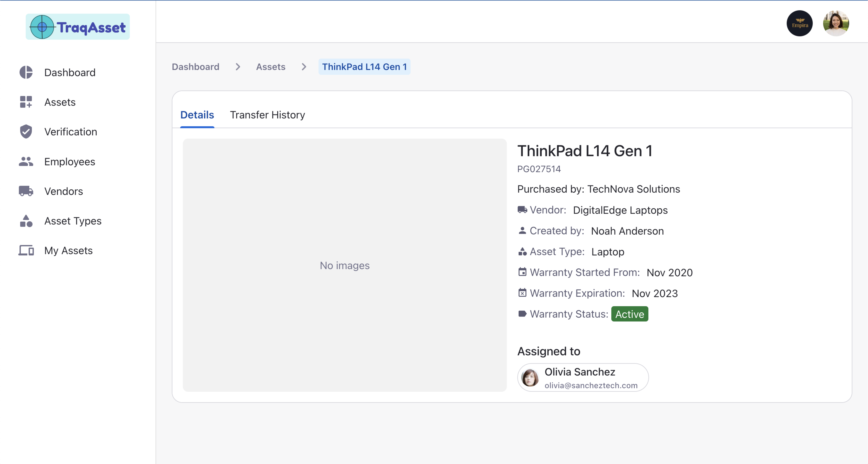Click the shapes icon beside Asset Type

[522, 251]
